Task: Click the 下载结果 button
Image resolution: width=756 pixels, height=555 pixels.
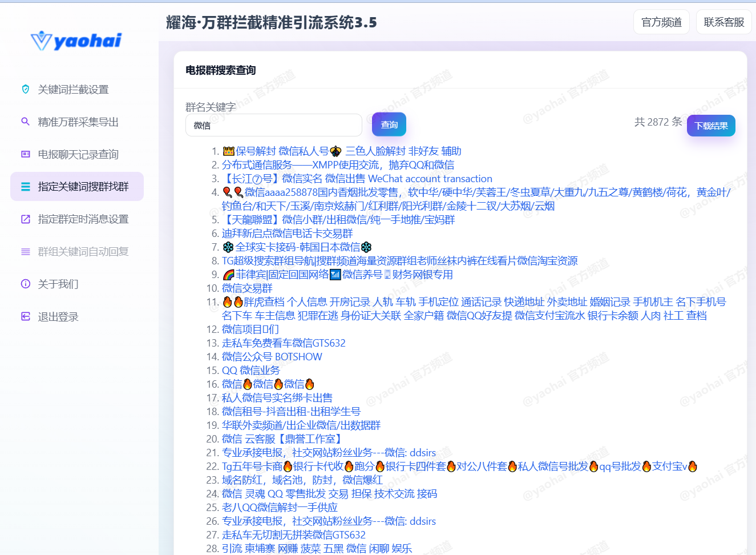Action: [x=710, y=126]
